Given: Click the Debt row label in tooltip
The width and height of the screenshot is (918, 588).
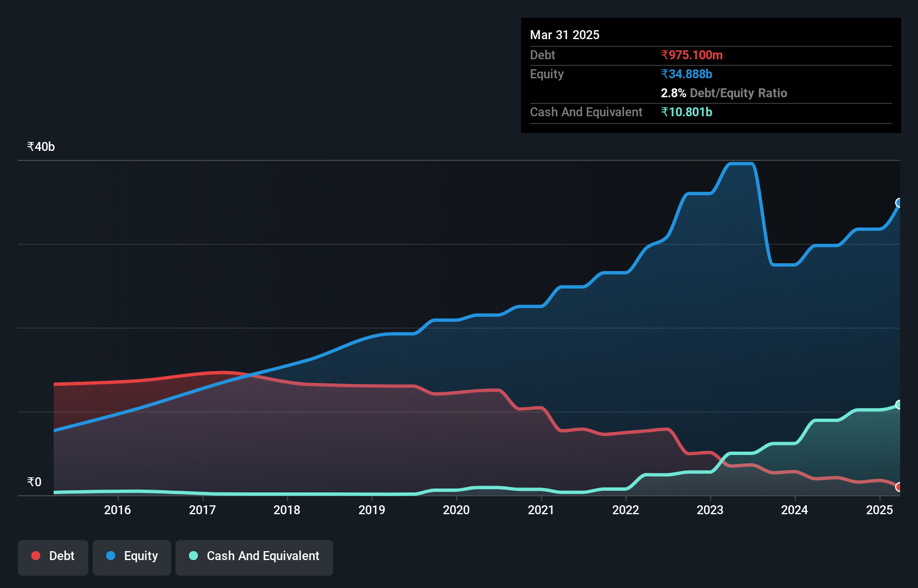Looking at the screenshot, I should pyautogui.click(x=542, y=55).
